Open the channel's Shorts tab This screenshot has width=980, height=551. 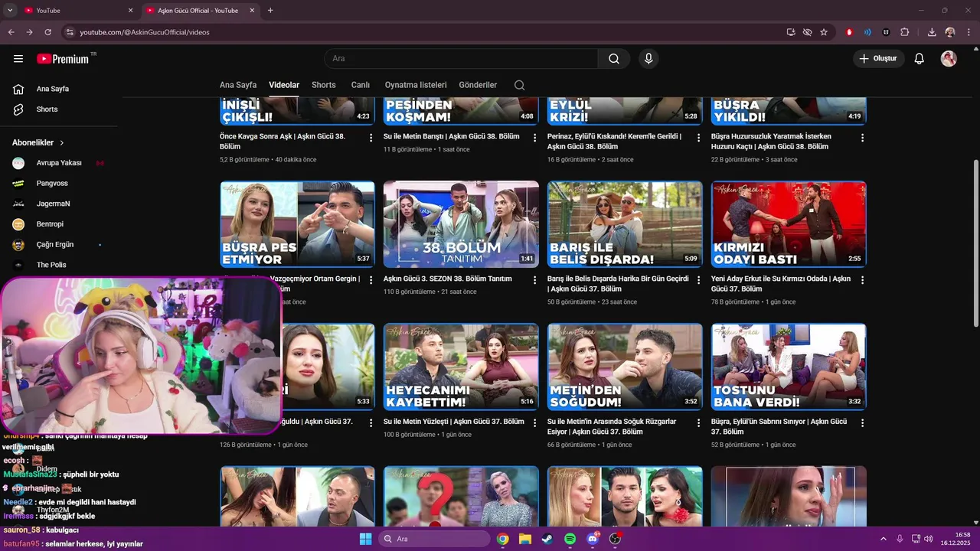coord(324,85)
